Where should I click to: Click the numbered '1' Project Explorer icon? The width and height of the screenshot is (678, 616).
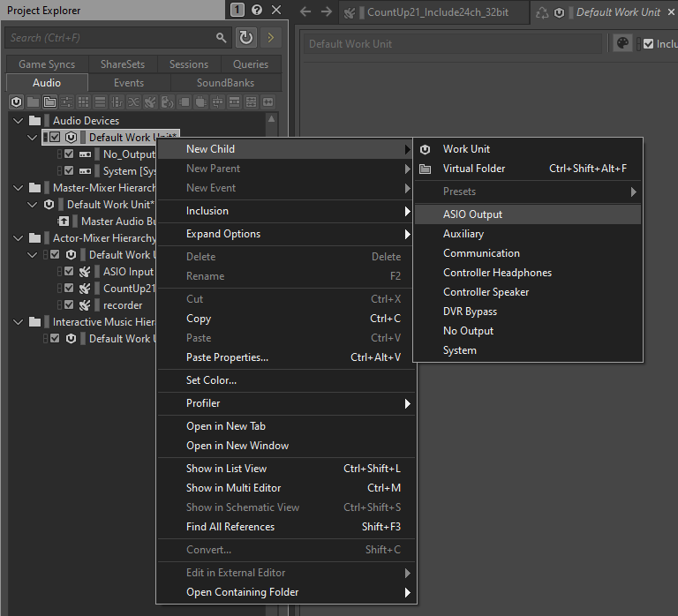tap(237, 10)
